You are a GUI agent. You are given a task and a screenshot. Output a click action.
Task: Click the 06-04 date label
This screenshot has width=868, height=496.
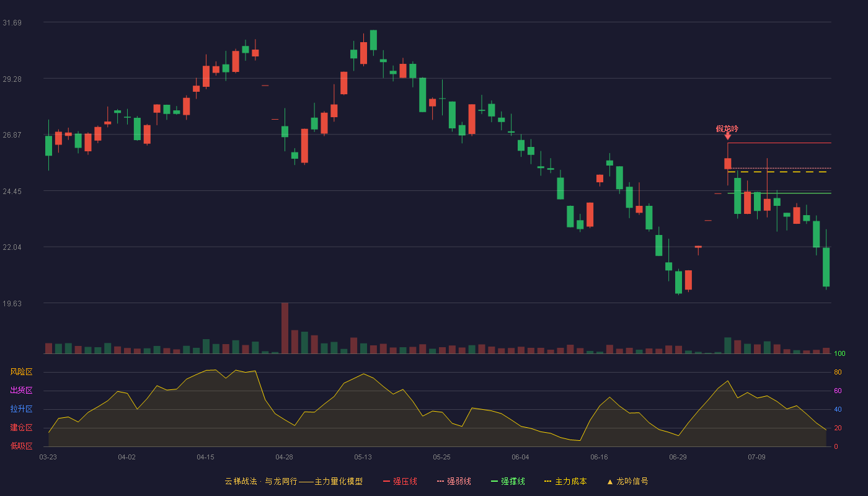[520, 457]
